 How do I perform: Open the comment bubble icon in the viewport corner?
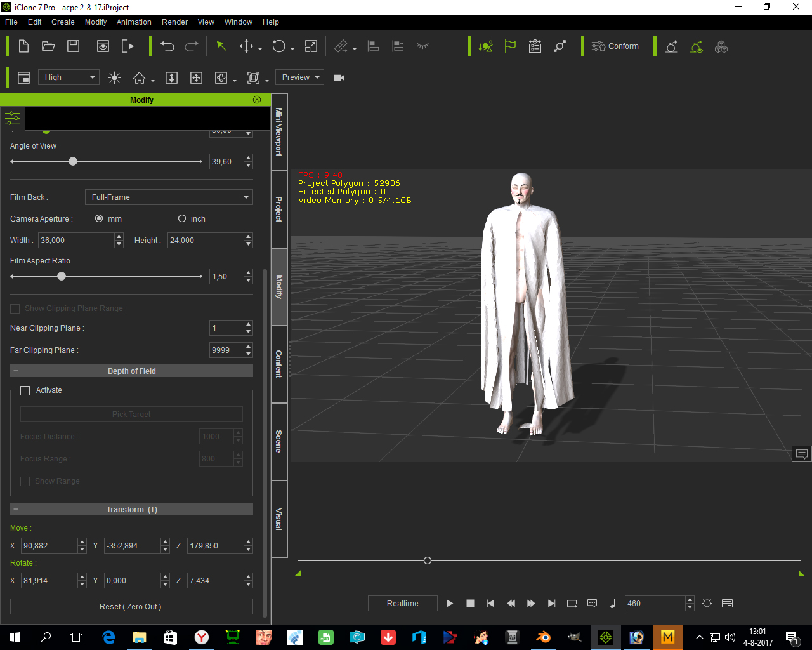tap(802, 454)
